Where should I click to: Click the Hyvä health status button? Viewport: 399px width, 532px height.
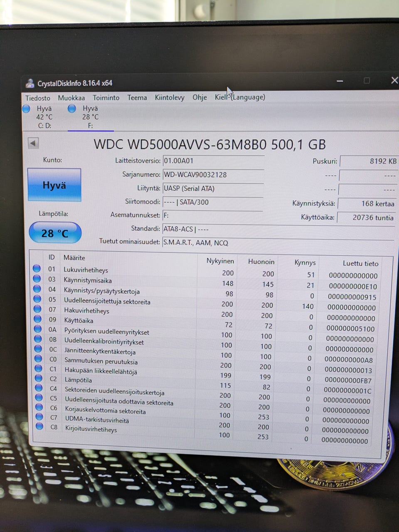point(54,185)
